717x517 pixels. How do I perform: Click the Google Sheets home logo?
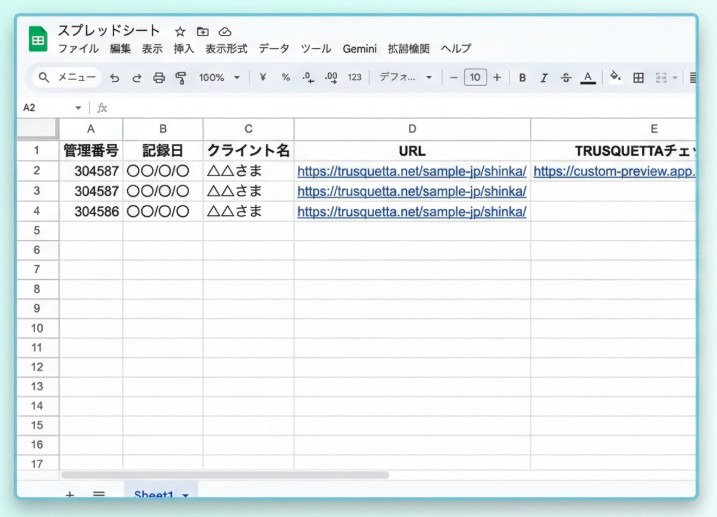click(38, 40)
